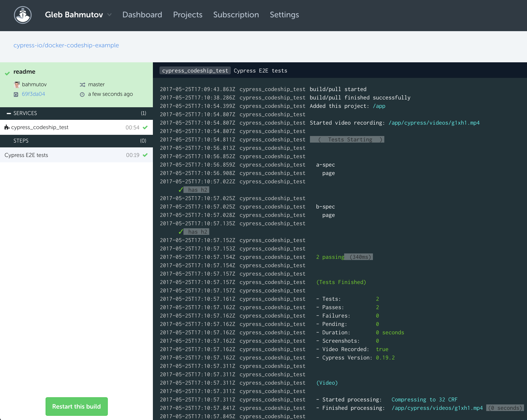Click the 2 passing result text
527x420 pixels.
[330, 257]
